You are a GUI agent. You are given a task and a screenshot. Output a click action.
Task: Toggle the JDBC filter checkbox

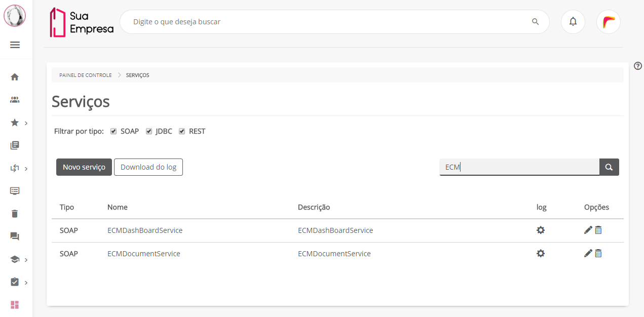point(149,132)
